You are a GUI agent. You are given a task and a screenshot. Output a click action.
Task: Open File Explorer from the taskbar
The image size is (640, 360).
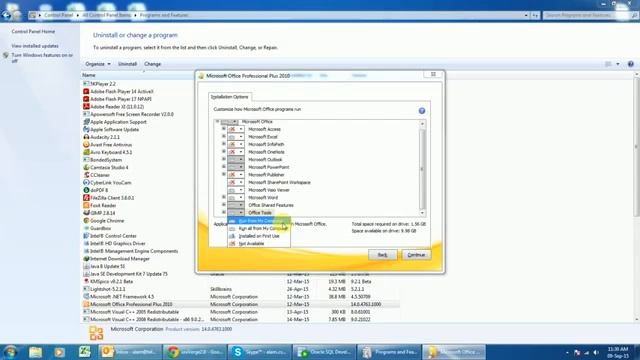[36, 352]
